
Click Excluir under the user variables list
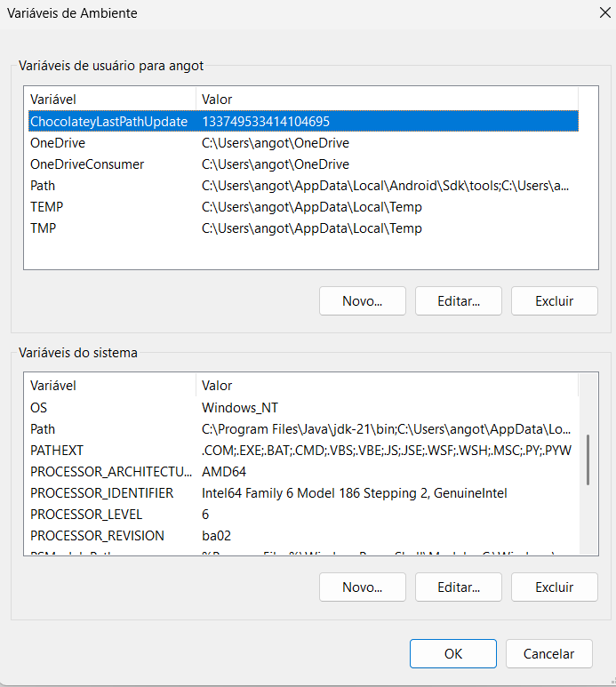click(554, 300)
